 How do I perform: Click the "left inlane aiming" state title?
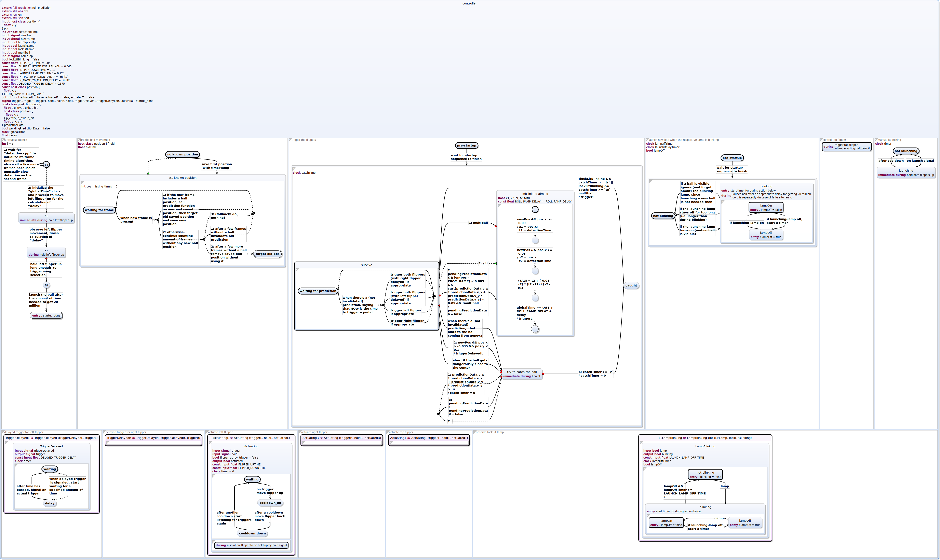tap(535, 194)
